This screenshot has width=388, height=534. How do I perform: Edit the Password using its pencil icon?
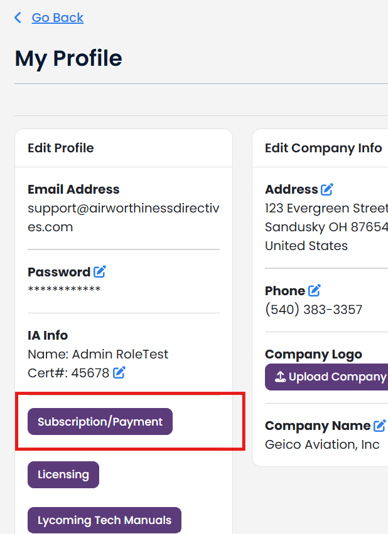coord(100,271)
